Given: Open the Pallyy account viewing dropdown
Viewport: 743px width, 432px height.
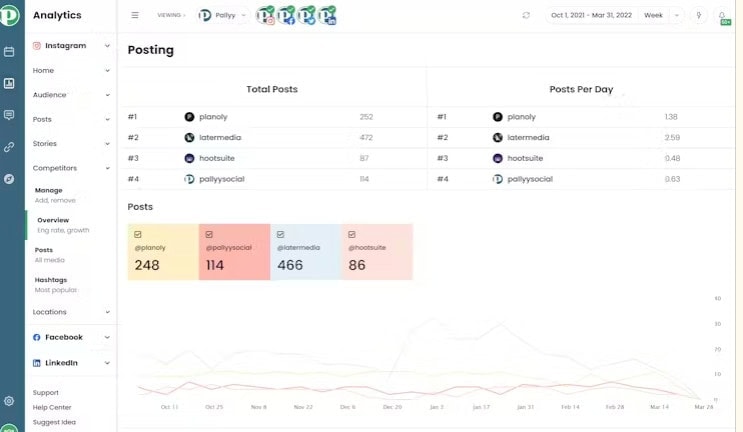Looking at the screenshot, I should click(x=223, y=15).
